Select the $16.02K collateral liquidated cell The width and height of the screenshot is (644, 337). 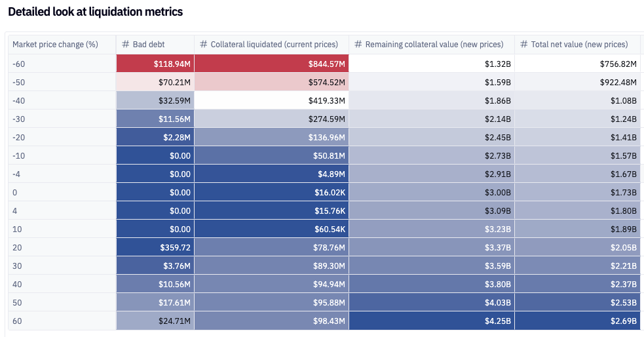click(x=271, y=192)
